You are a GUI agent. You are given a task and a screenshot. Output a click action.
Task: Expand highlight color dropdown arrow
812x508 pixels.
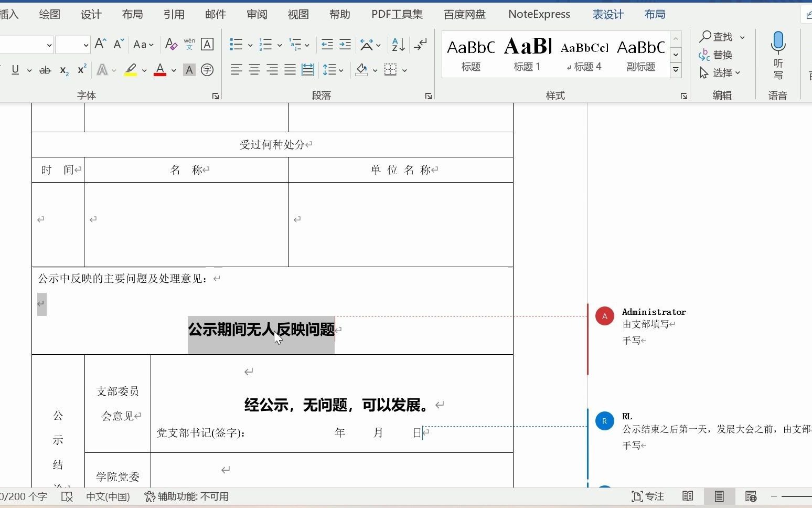(144, 70)
